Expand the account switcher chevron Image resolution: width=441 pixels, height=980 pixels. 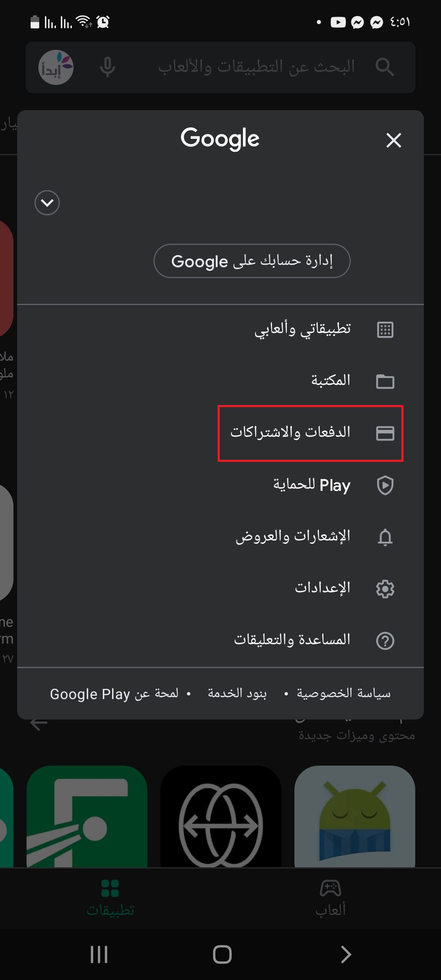pos(47,203)
